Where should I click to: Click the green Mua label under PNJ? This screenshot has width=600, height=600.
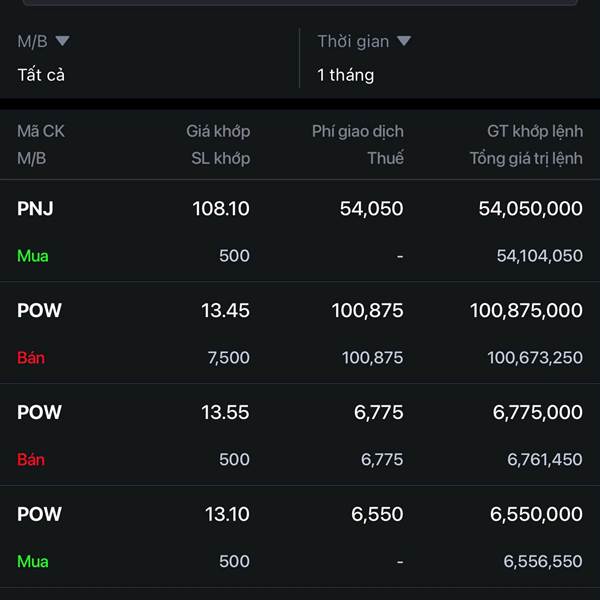(x=33, y=256)
